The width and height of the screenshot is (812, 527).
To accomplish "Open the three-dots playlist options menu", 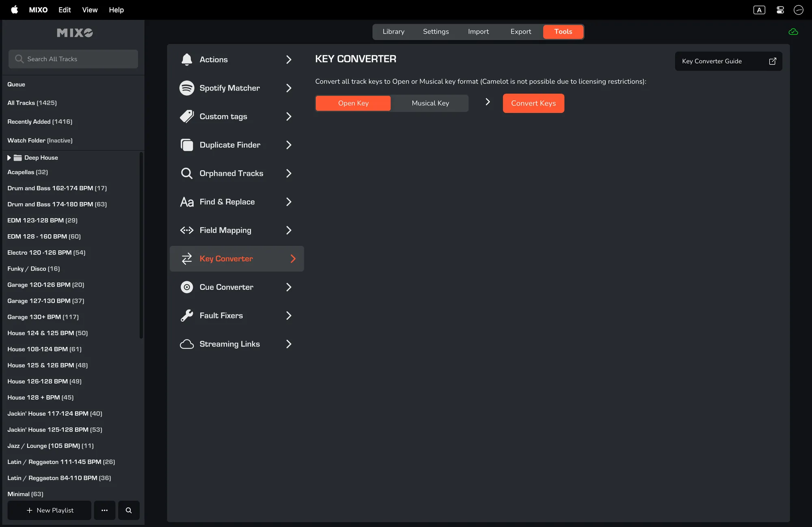I will pyautogui.click(x=104, y=510).
